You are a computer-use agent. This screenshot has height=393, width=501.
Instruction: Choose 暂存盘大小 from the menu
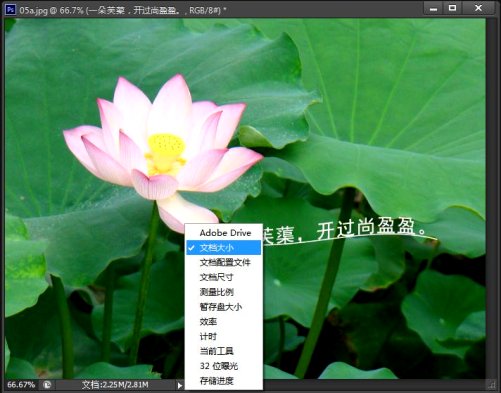pyautogui.click(x=224, y=307)
